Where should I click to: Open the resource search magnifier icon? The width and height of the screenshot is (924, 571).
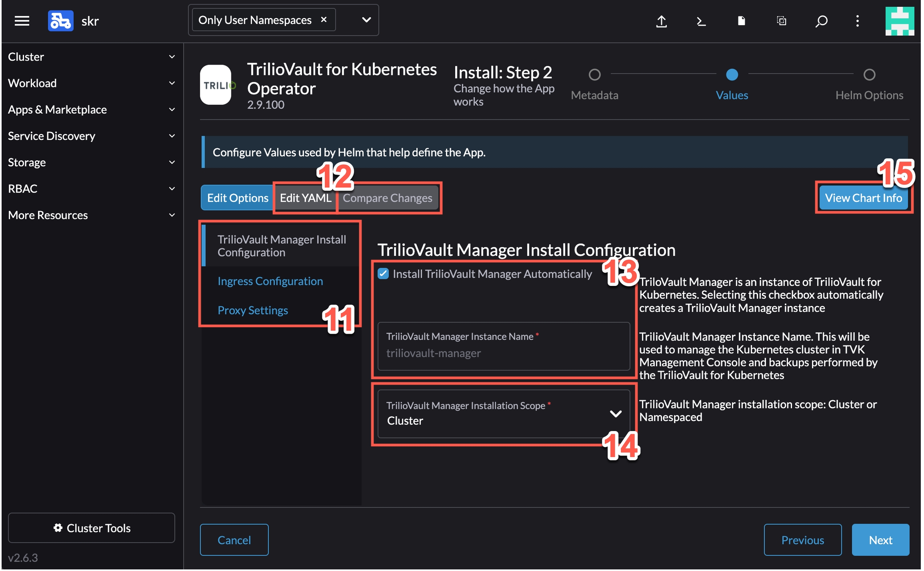[x=821, y=21]
